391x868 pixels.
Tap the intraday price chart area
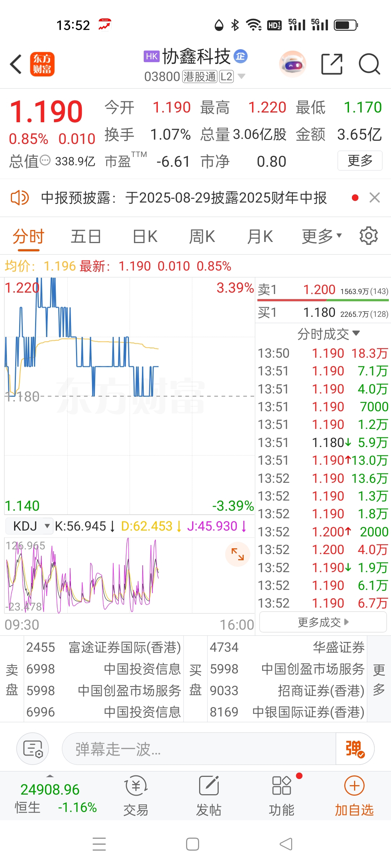[x=129, y=396]
